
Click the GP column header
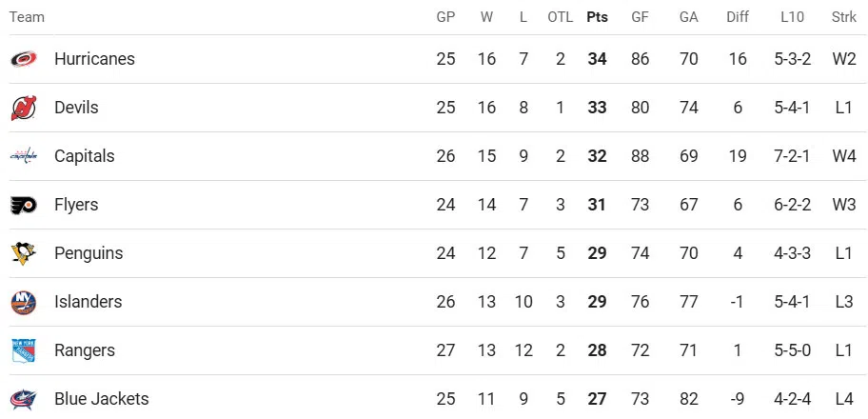[445, 17]
